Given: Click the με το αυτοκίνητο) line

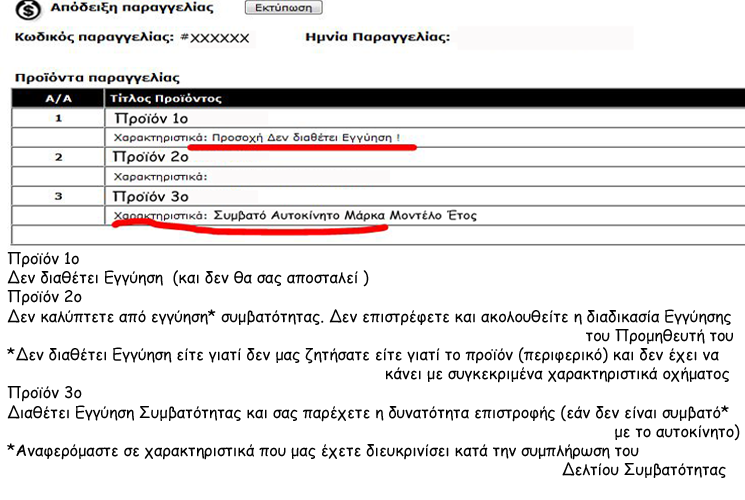Looking at the screenshot, I should (x=677, y=432).
